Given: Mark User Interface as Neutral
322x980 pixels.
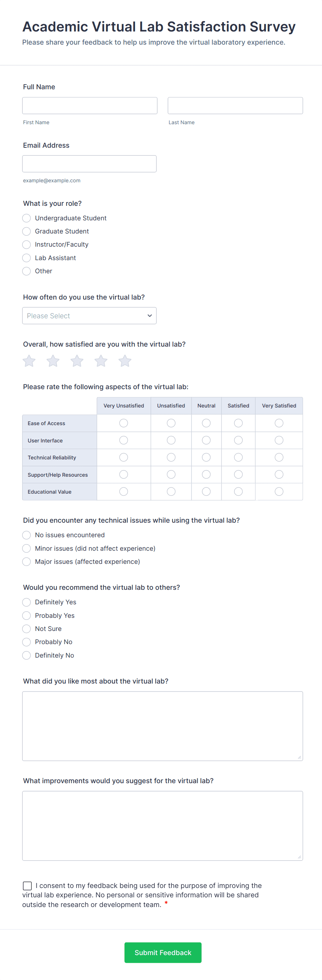Looking at the screenshot, I should [x=206, y=440].
